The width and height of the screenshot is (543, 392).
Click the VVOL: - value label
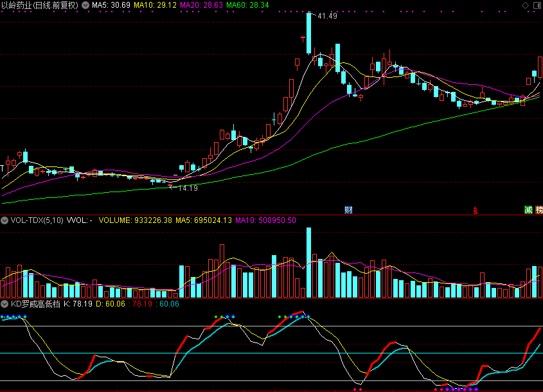click(x=79, y=220)
